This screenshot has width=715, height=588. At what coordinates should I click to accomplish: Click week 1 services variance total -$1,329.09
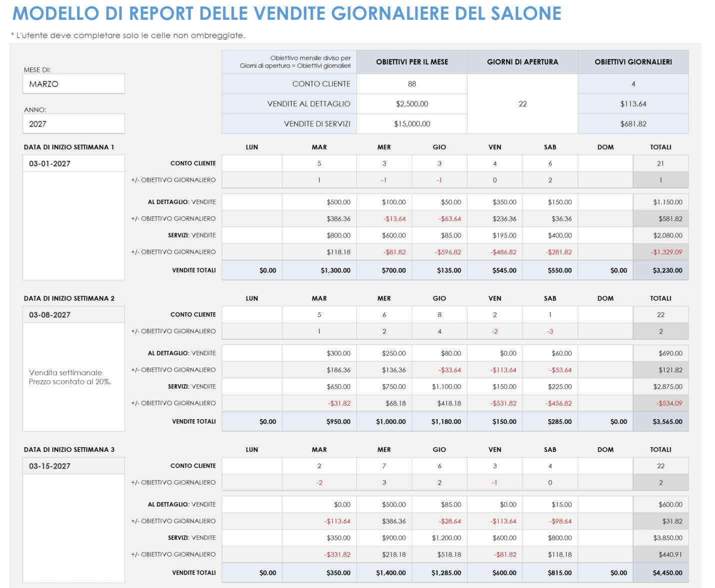click(x=660, y=252)
